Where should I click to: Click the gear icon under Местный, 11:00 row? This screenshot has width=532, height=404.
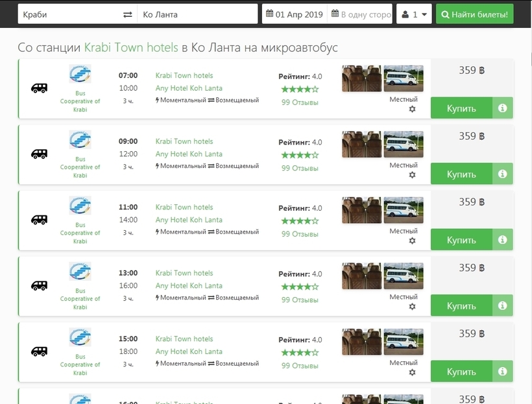(412, 241)
